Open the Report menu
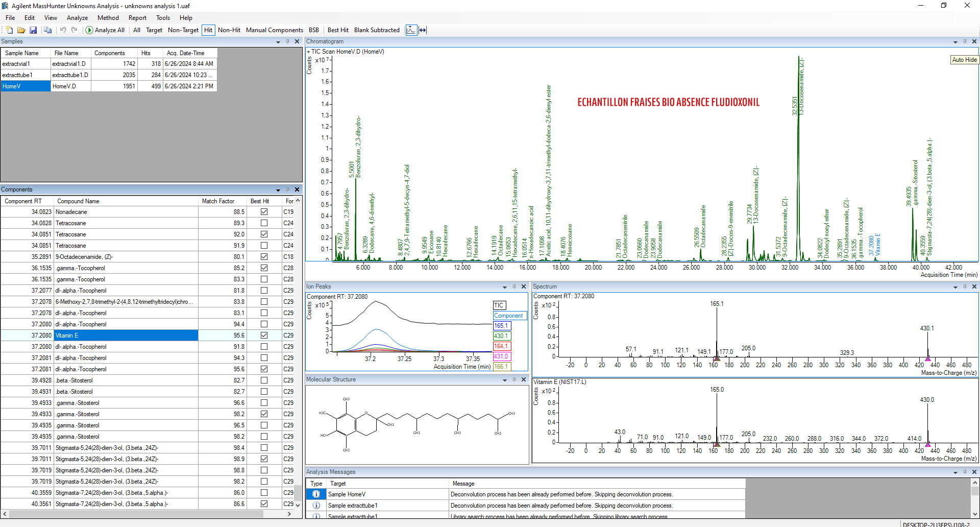Image resolution: width=980 pixels, height=527 pixels. pyautogui.click(x=137, y=18)
